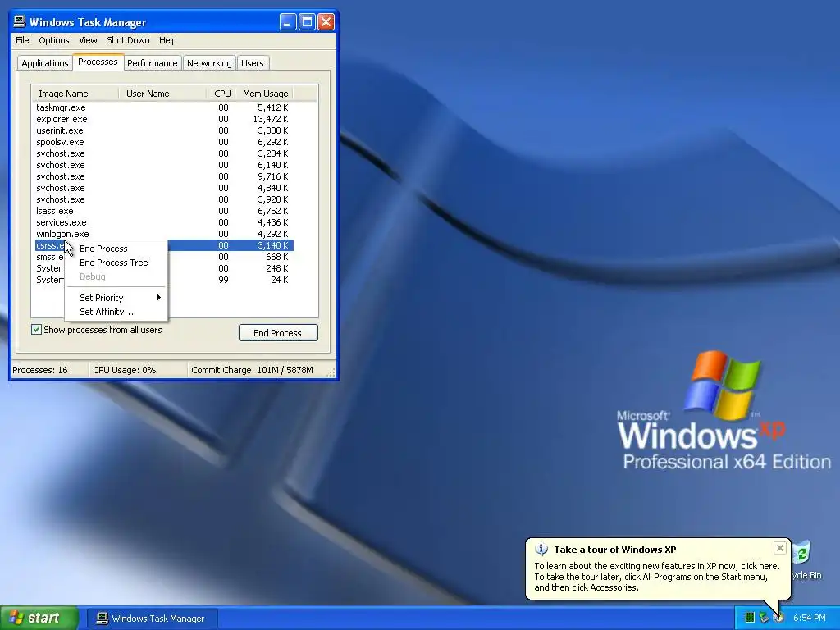Open the View menu

[x=88, y=40]
